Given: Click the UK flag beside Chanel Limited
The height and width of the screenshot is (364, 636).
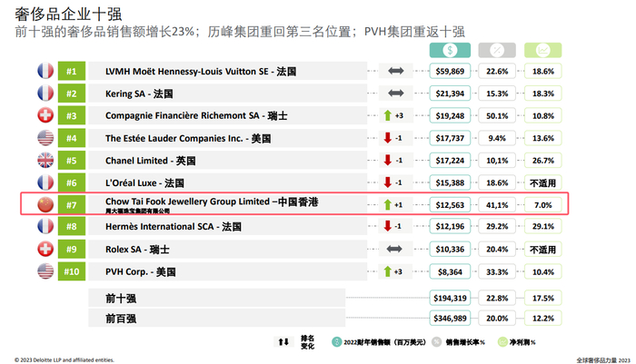Looking at the screenshot, I should point(45,160).
